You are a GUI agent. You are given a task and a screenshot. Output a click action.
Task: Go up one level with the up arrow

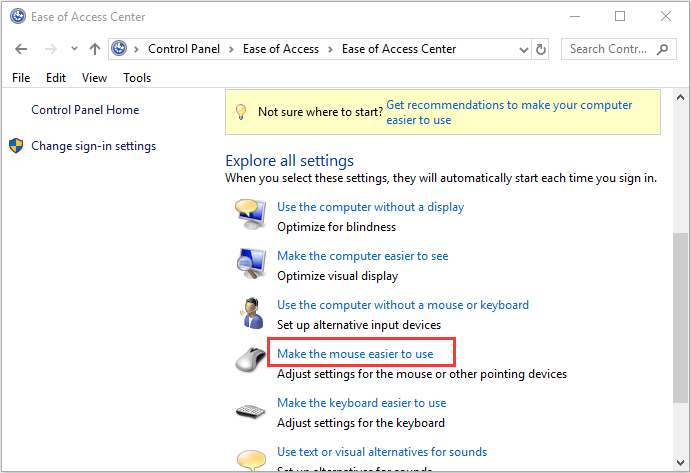(x=95, y=49)
